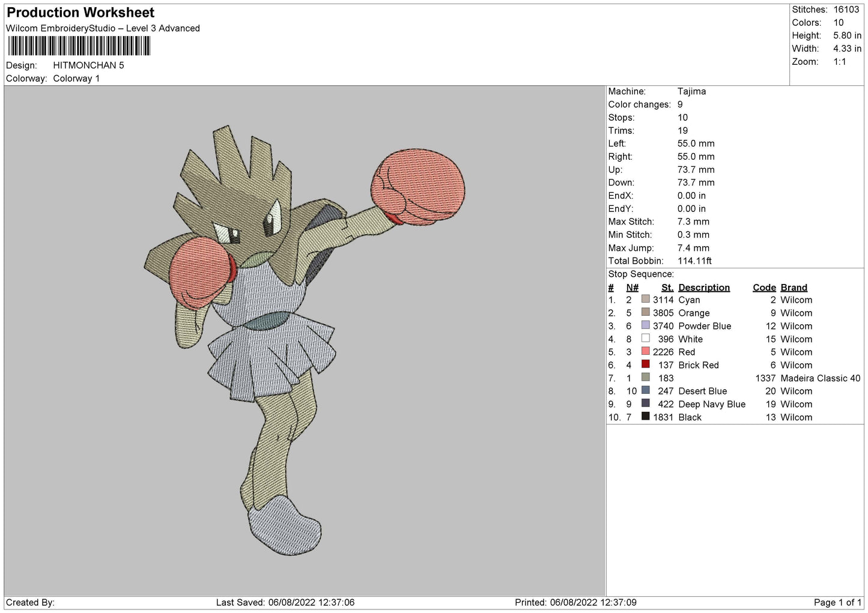The image size is (868, 613).
Task: Click the 'St.' column header
Action: (667, 288)
